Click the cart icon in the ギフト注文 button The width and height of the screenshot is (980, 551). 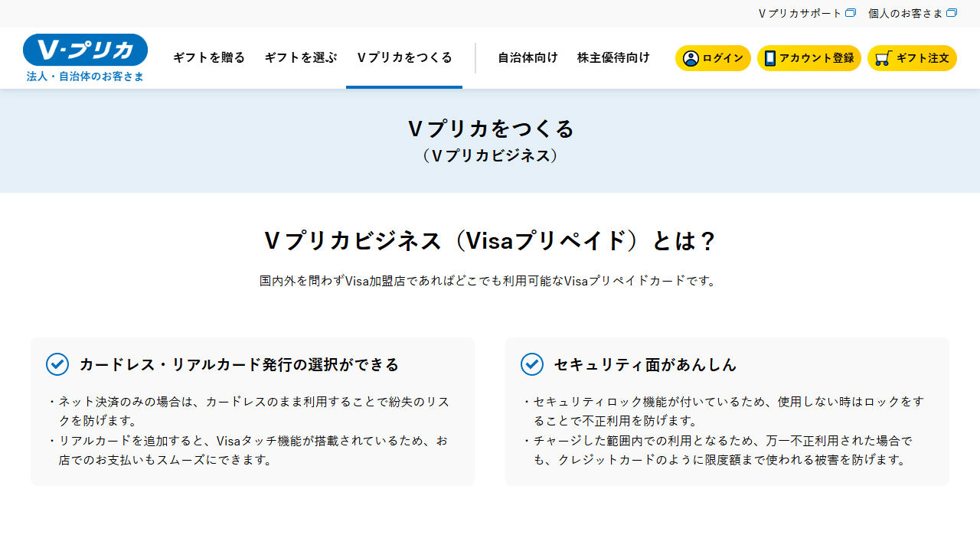(x=883, y=58)
